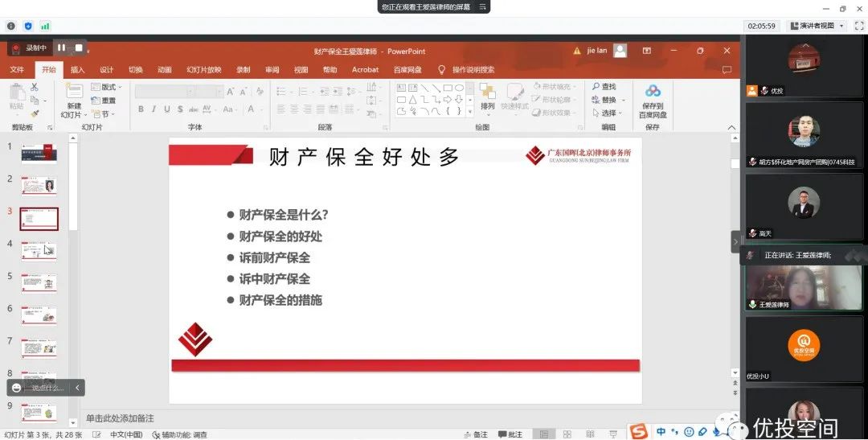This screenshot has width=868, height=440.
Task: Toggle Center paragraph alignment
Action: 294,109
